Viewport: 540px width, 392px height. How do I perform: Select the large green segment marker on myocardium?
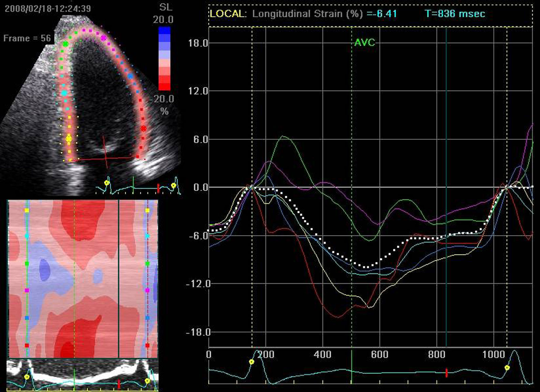(65, 44)
